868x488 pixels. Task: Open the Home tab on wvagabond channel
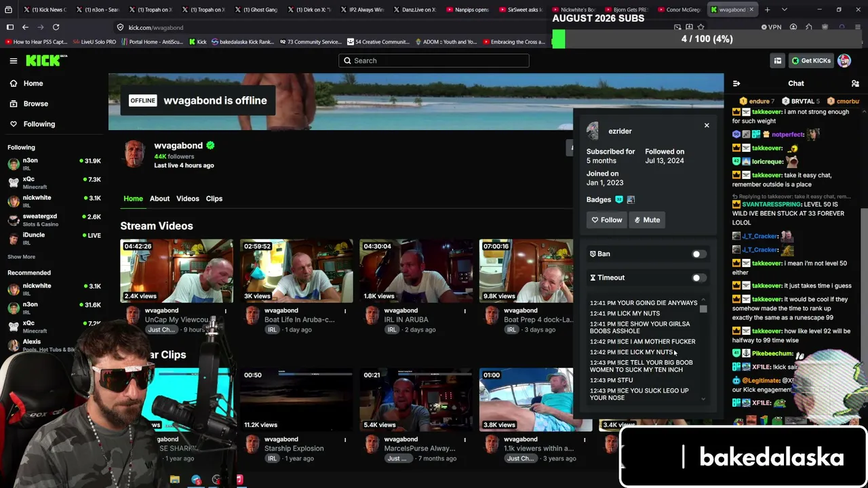pyautogui.click(x=133, y=199)
